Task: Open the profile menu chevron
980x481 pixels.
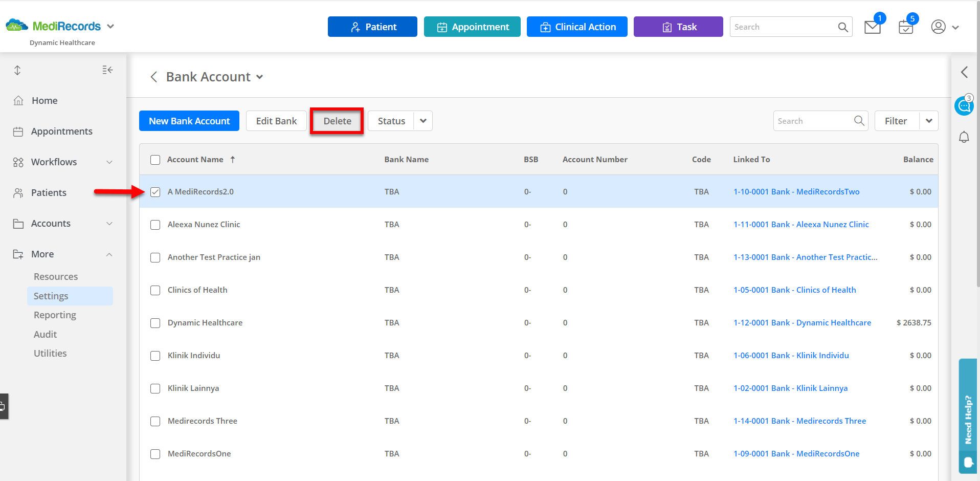Action: tap(955, 28)
